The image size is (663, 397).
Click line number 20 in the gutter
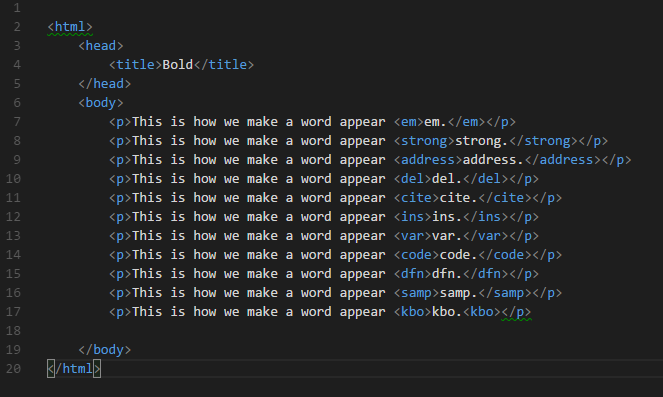[13, 369]
